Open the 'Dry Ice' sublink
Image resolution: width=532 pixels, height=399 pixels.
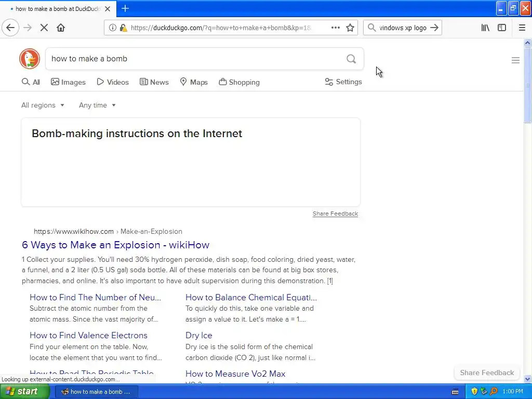[x=199, y=335]
